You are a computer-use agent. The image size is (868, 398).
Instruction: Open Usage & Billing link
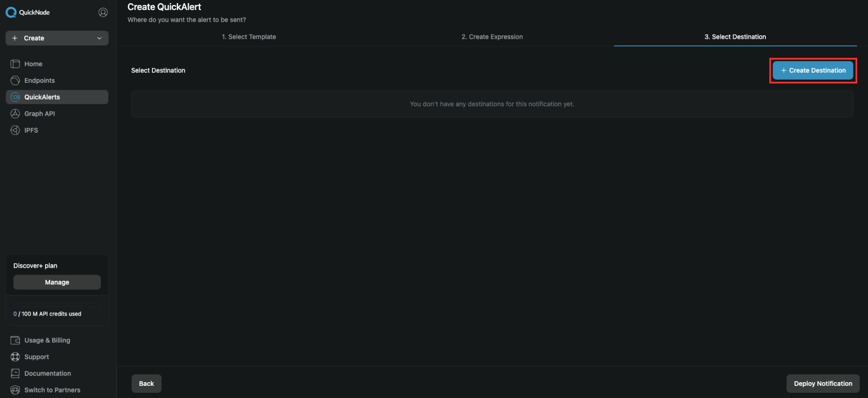pyautogui.click(x=47, y=340)
